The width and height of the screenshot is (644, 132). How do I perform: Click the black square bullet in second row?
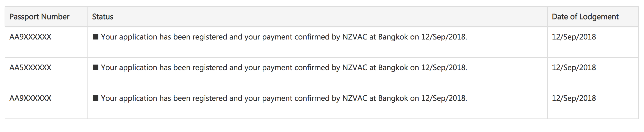coord(96,68)
